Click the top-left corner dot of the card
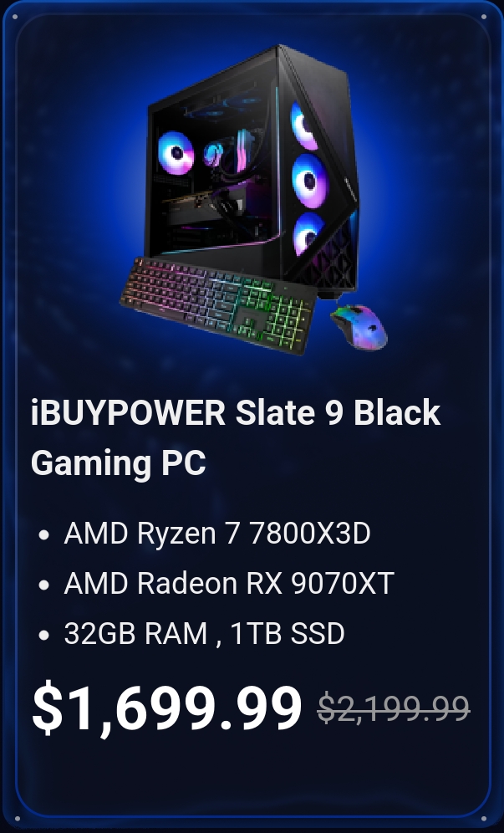The height and width of the screenshot is (833, 504). click(x=15, y=17)
